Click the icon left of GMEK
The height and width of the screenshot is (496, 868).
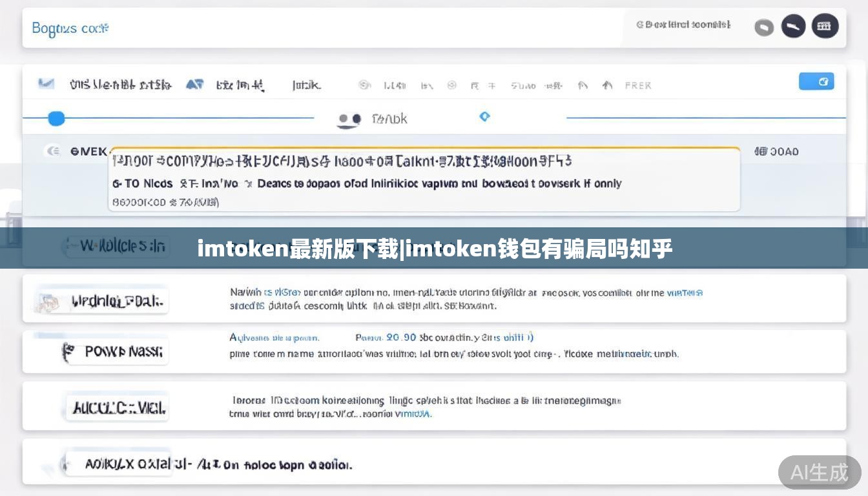tap(53, 151)
